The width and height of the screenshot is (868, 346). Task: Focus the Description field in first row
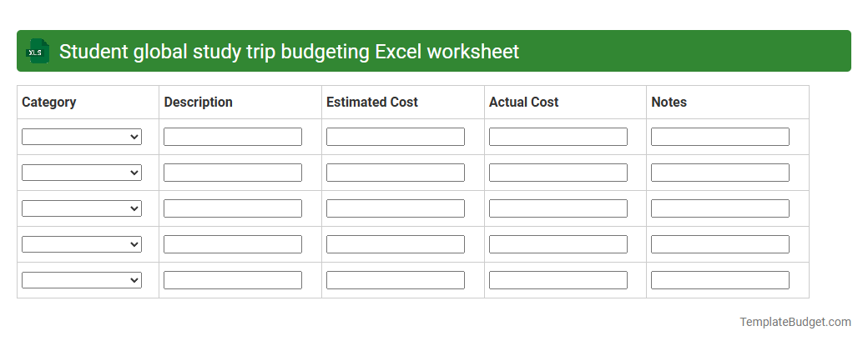pyautogui.click(x=233, y=137)
